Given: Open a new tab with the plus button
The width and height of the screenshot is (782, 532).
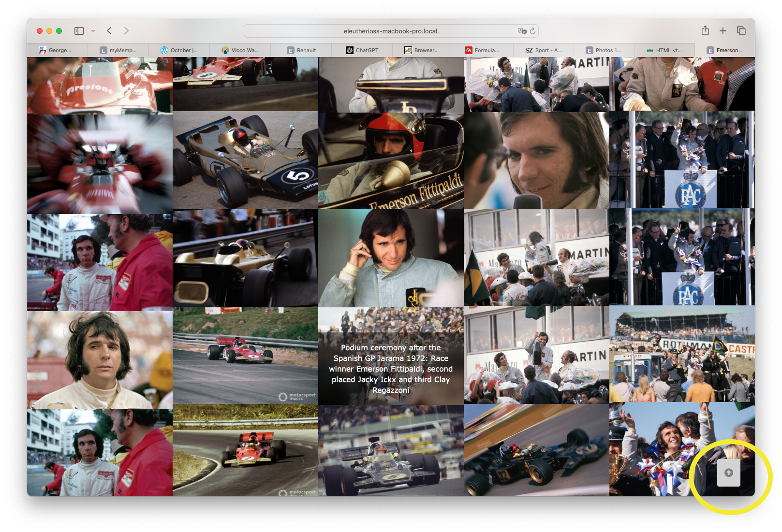Looking at the screenshot, I should [x=723, y=31].
